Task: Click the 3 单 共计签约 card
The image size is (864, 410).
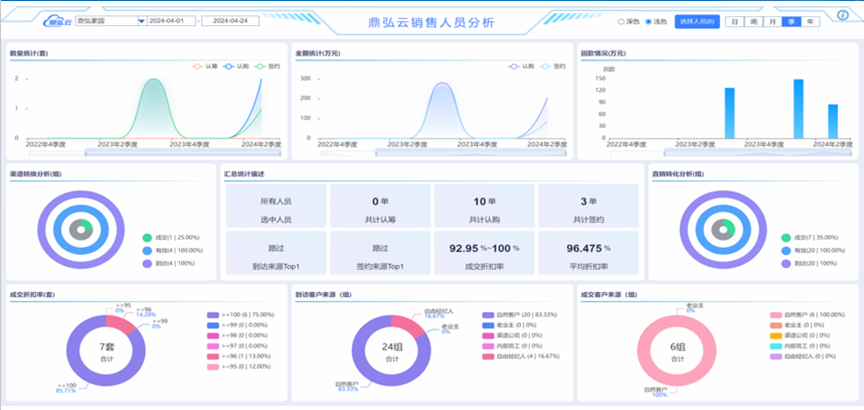Action: pos(588,206)
